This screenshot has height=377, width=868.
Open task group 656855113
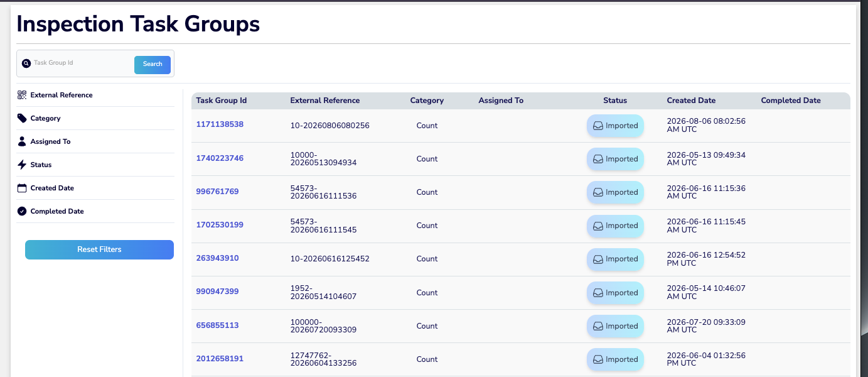(x=217, y=325)
